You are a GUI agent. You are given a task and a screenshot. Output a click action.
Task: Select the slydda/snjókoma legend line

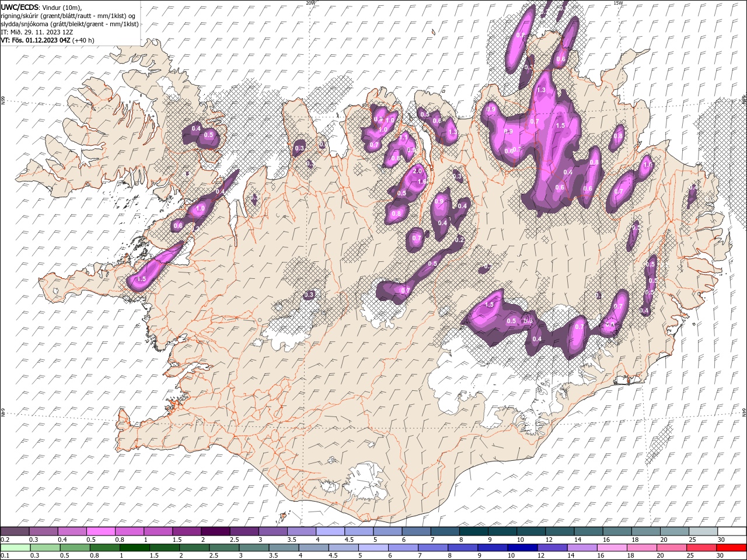pos(68,23)
